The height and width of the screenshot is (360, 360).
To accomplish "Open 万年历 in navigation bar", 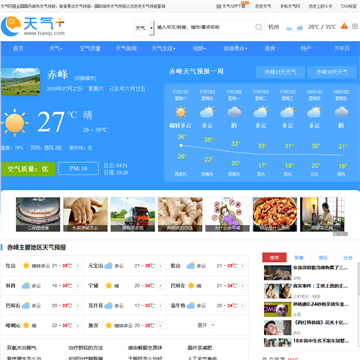I will [x=342, y=49].
